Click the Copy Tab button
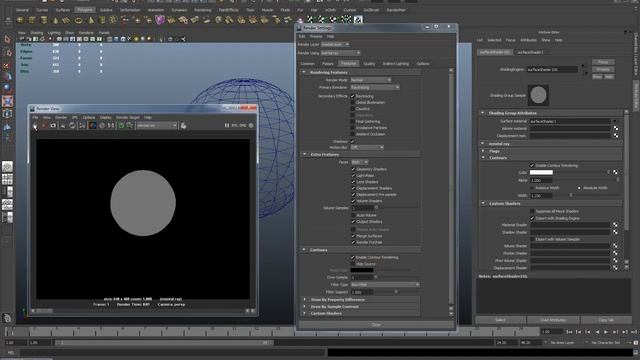The image size is (640, 360). click(x=606, y=320)
